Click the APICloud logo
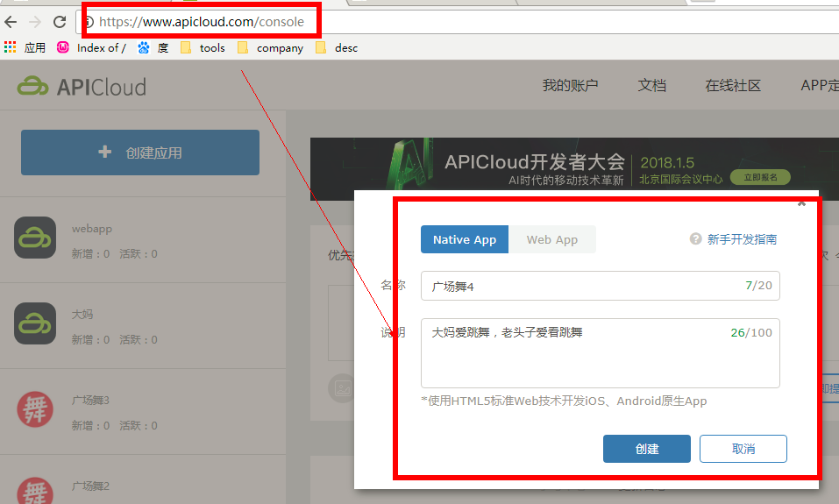Viewport: 839px width, 504px height. coord(82,87)
